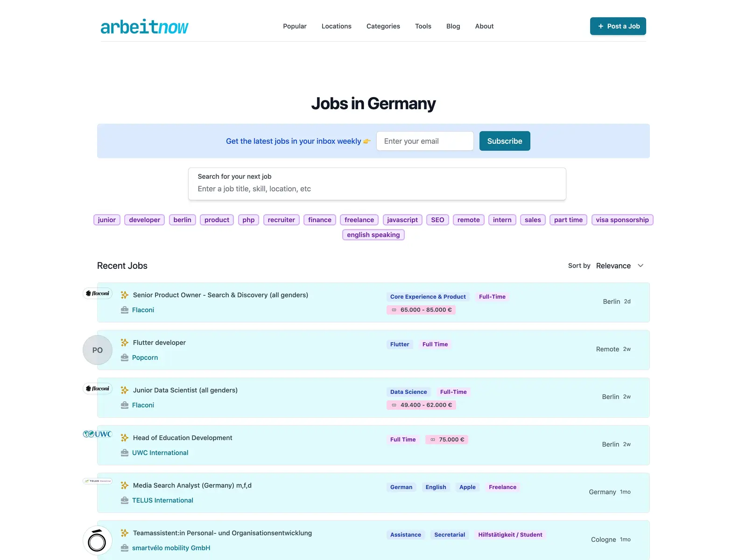Open the Popular menu
Viewport: 747px width, 560px height.
295,26
